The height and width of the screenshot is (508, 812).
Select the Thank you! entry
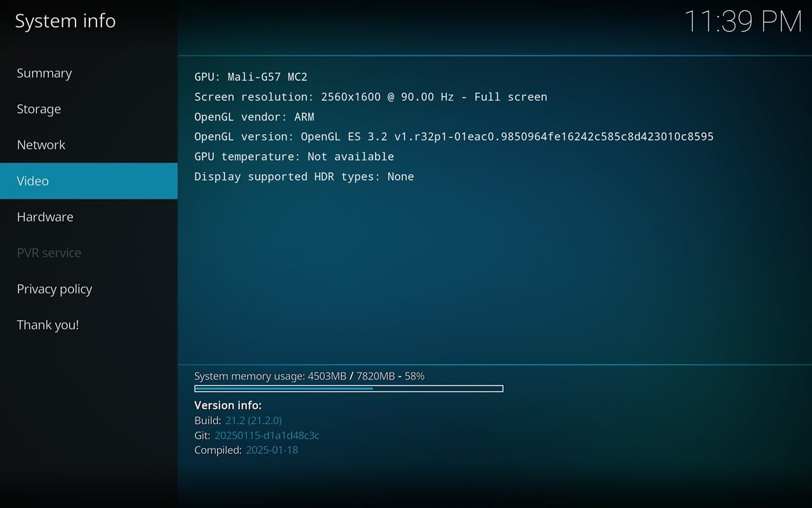coord(48,325)
